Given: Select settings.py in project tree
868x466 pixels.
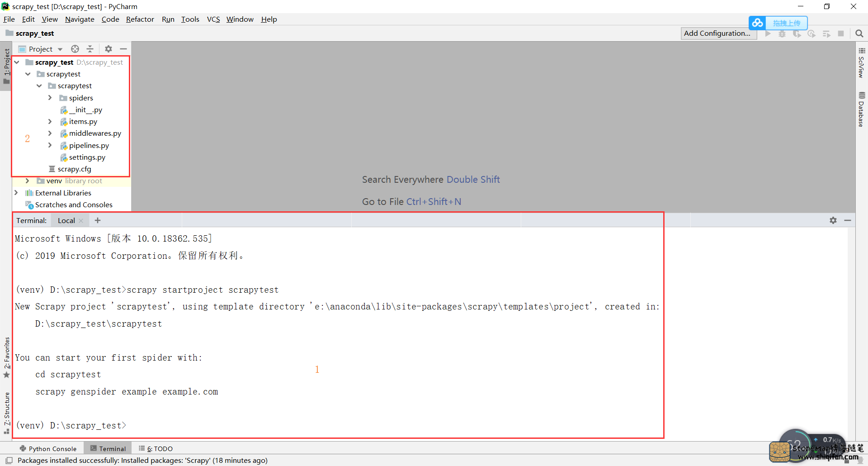Looking at the screenshot, I should tap(87, 157).
